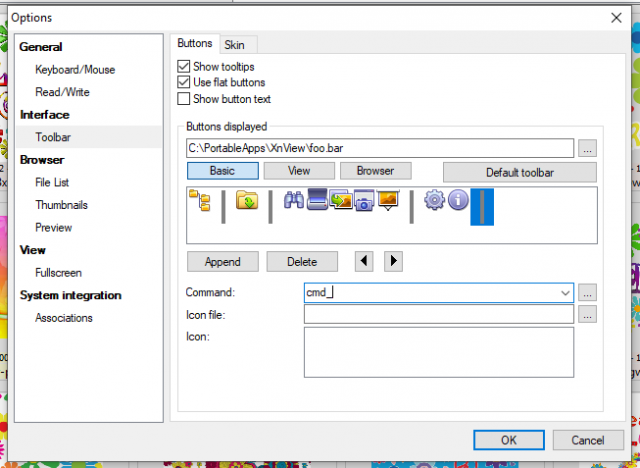Click into the Icon file field
640x468 pixels.
click(439, 314)
